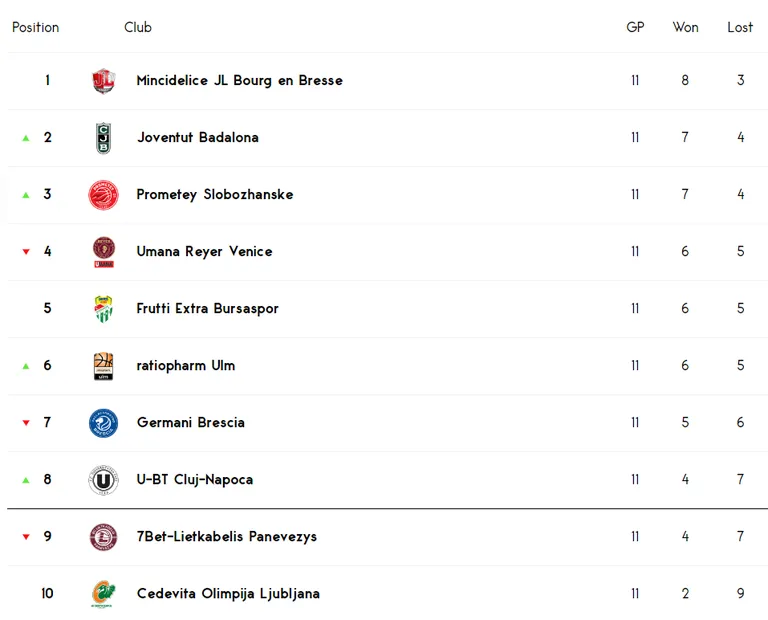The height and width of the screenshot is (620, 768).
Task: Click the Joventut Badalona CJB logo
Action: point(103,138)
